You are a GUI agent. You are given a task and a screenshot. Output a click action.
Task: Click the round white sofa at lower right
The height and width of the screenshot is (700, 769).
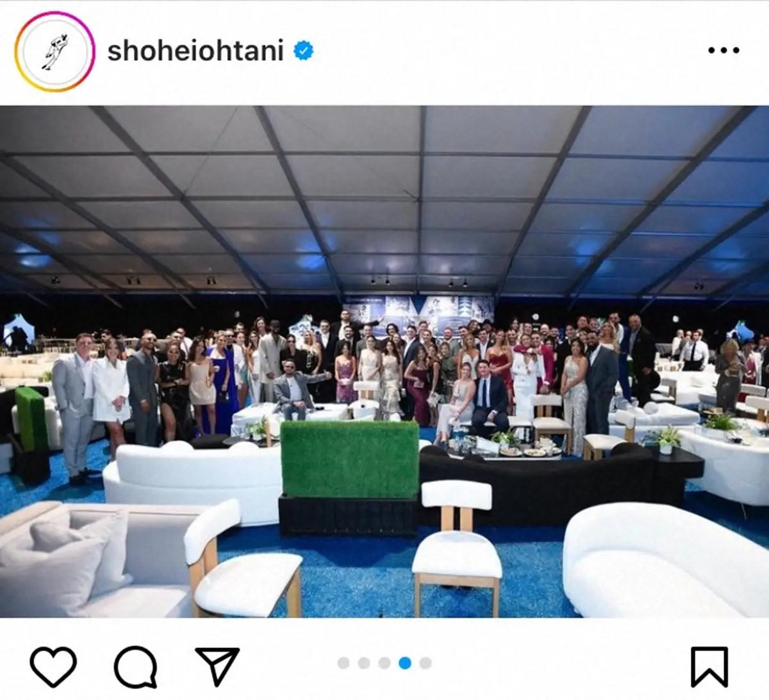click(x=666, y=560)
